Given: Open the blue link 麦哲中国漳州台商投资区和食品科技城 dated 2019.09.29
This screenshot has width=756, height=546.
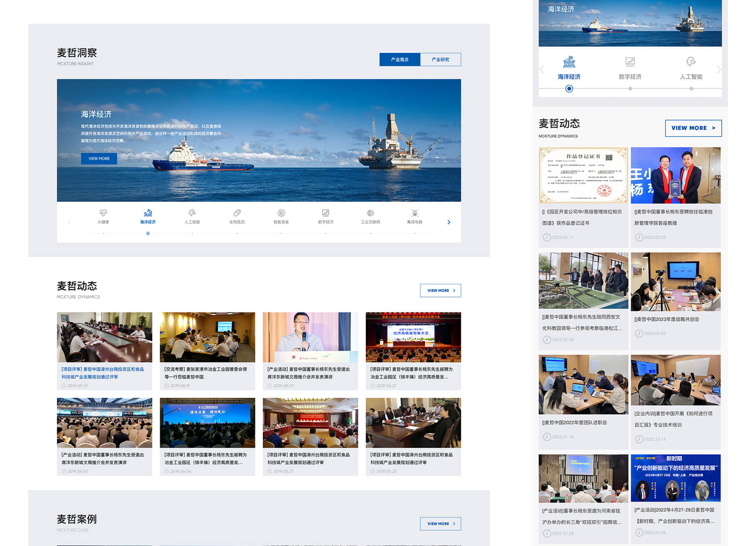Looking at the screenshot, I should coord(103,373).
